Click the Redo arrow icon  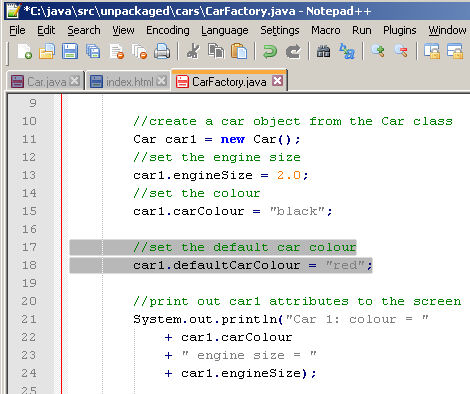click(293, 52)
